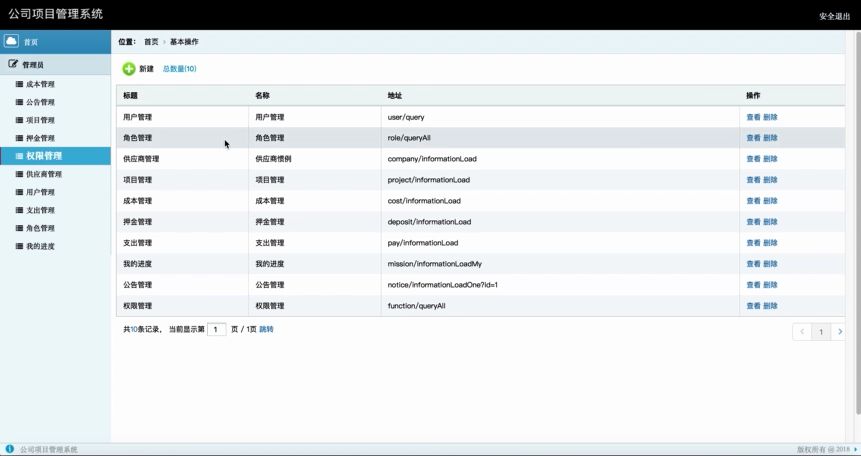Click 查看 for deposit/informationLoad row
861x456 pixels.
pos(753,222)
